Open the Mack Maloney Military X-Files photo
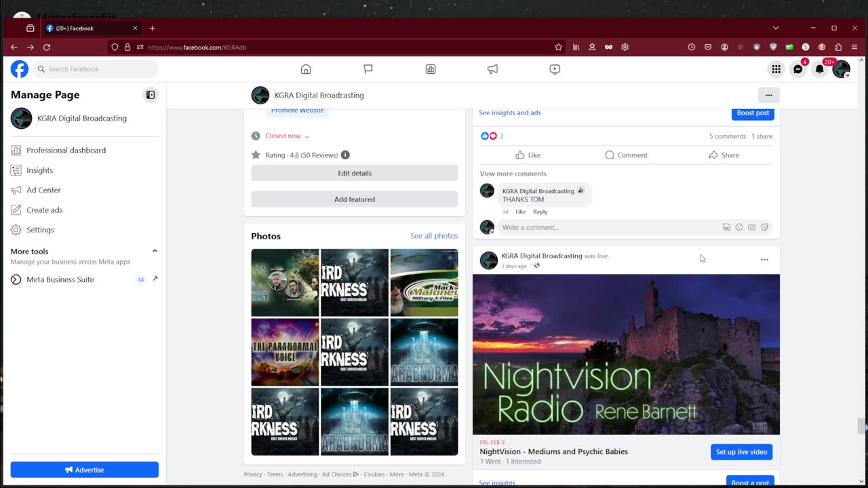 click(424, 283)
